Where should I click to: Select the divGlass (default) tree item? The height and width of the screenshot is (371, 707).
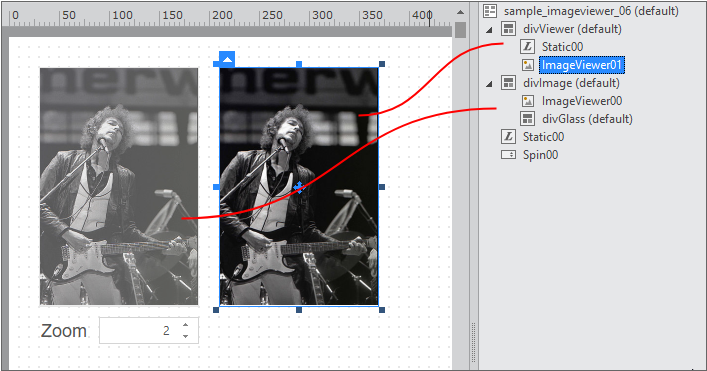[587, 119]
